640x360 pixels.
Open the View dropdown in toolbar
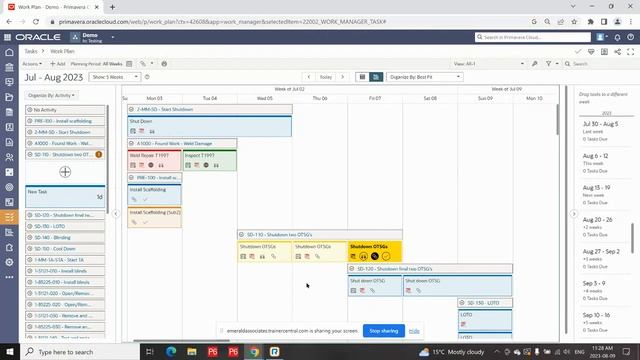[x=489, y=64]
